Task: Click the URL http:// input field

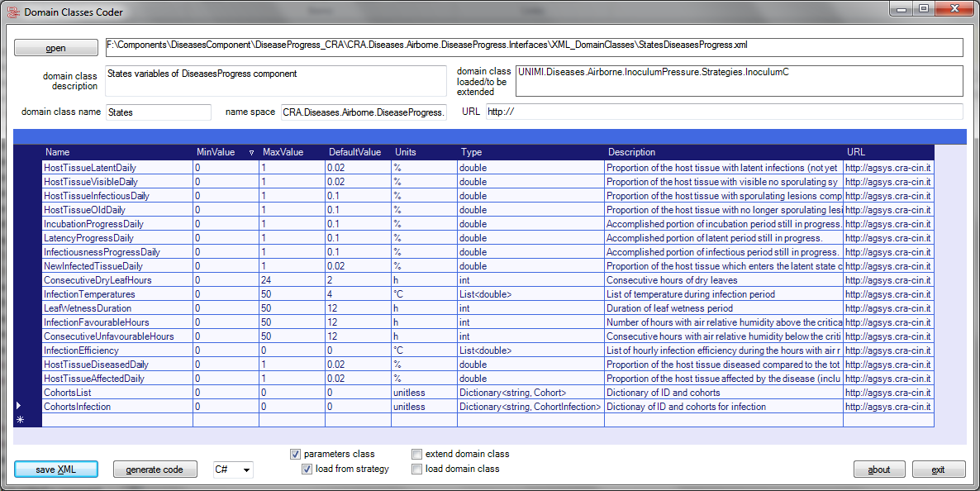Action: tap(725, 112)
